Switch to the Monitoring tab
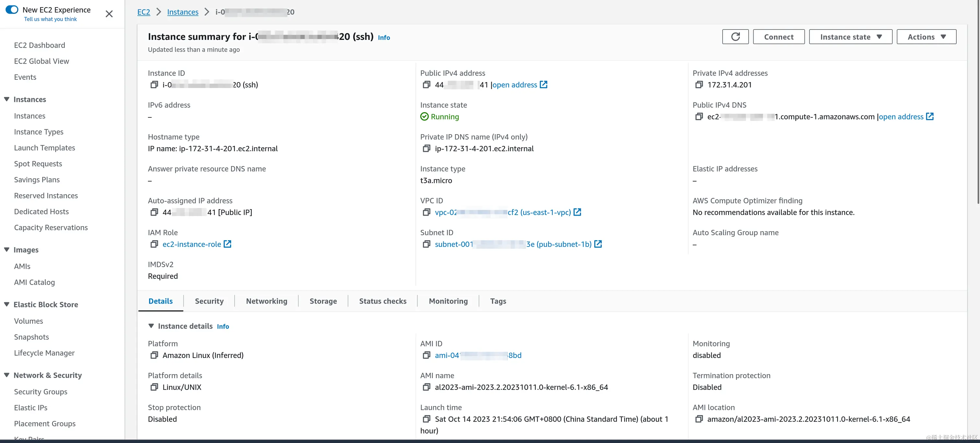The width and height of the screenshot is (980, 443). click(448, 301)
